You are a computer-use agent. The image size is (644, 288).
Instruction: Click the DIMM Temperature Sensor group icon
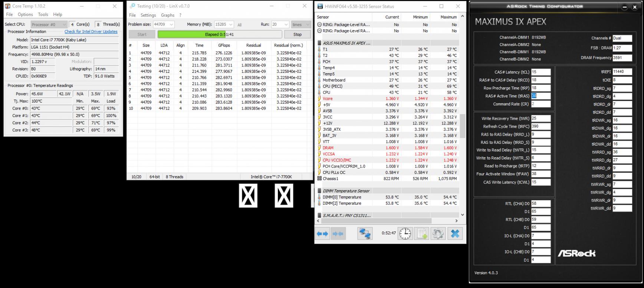coord(319,191)
